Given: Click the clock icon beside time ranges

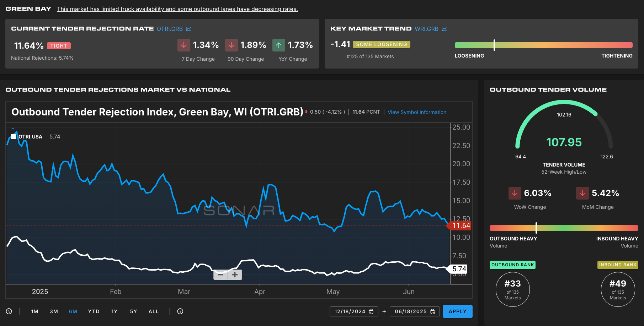Looking at the screenshot, I should pos(9,311).
